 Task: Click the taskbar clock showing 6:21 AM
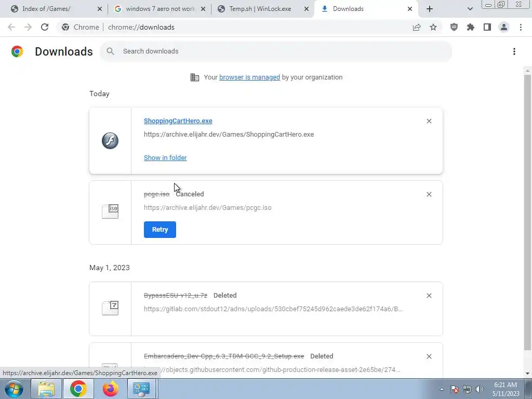click(x=506, y=389)
